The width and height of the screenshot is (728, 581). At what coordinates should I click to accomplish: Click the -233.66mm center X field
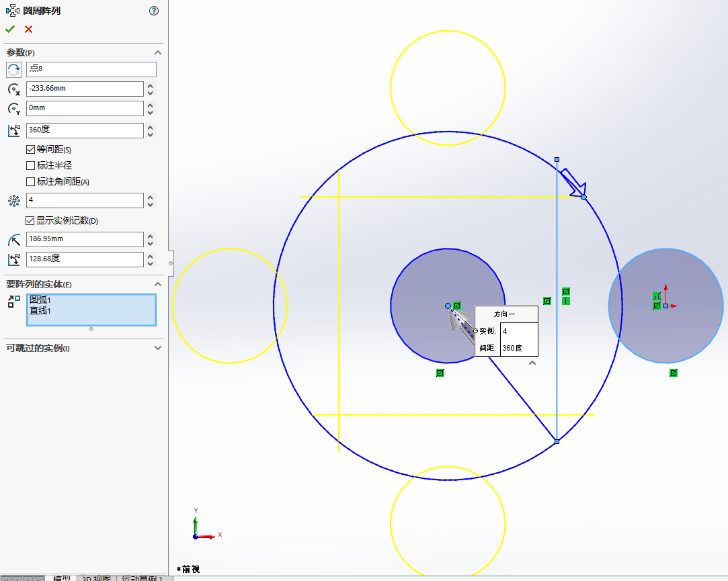[x=85, y=89]
